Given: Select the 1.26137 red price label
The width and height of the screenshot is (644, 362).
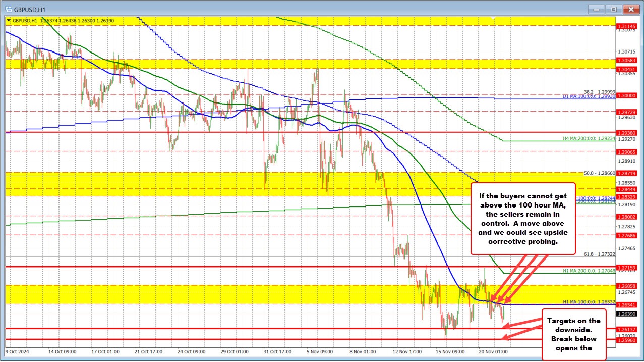Looking at the screenshot, I should 627,329.
